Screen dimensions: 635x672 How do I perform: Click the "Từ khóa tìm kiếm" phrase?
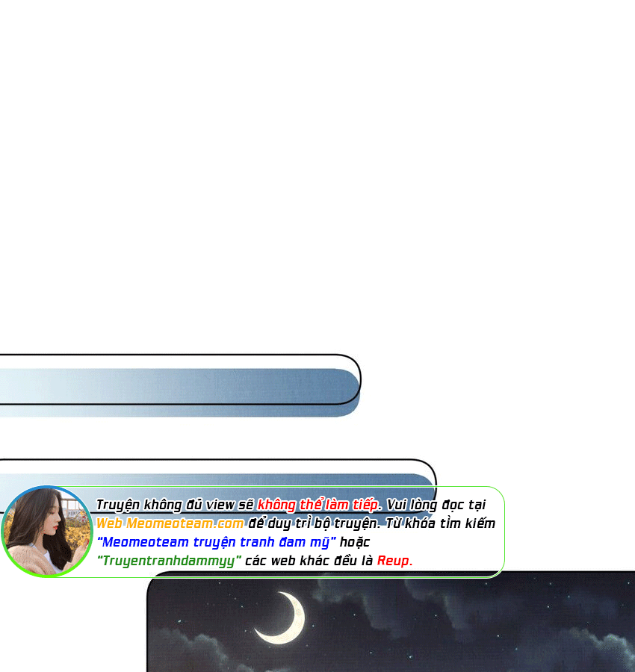pyautogui.click(x=456, y=523)
